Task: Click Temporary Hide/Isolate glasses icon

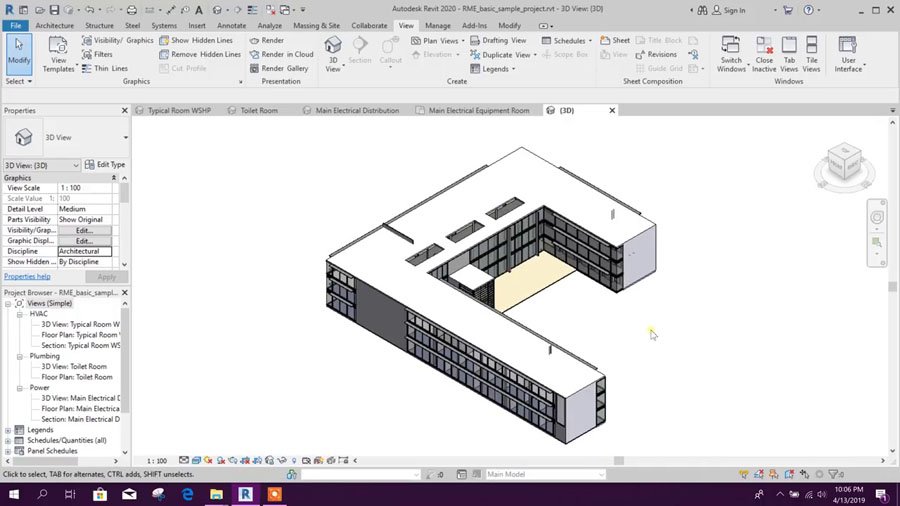Action: click(282, 460)
